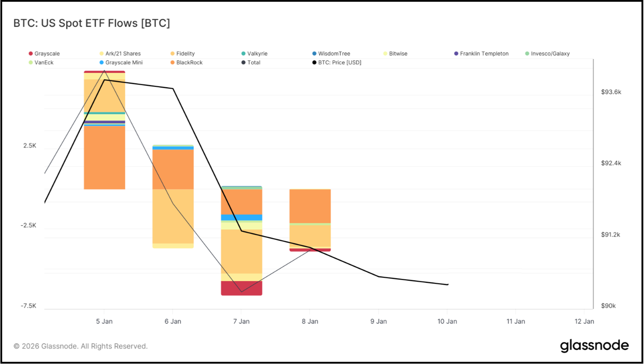Click the red Grayscale segment of the 7 Jan bar
Image resolution: width=644 pixels, height=364 pixels.
click(x=241, y=288)
